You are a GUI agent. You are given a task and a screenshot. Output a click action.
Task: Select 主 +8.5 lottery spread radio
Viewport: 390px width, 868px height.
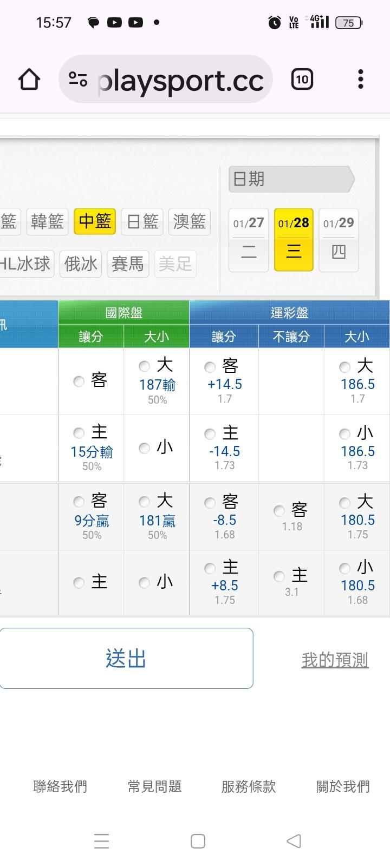[210, 569]
